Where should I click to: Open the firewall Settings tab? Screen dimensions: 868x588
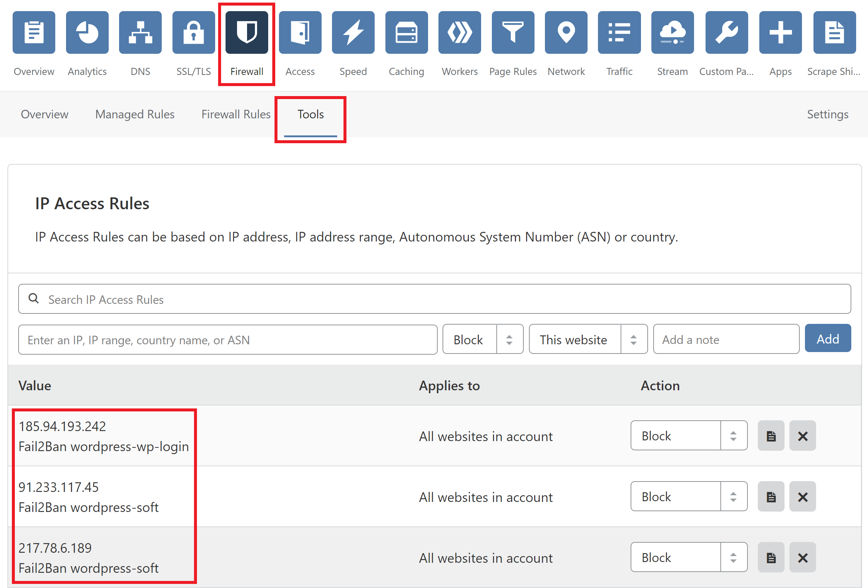(828, 114)
